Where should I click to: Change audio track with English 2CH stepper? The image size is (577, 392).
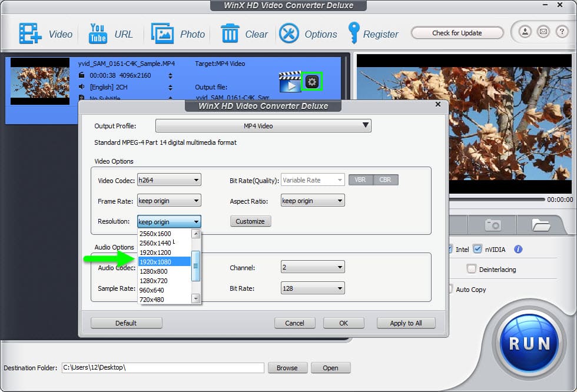pyautogui.click(x=170, y=88)
